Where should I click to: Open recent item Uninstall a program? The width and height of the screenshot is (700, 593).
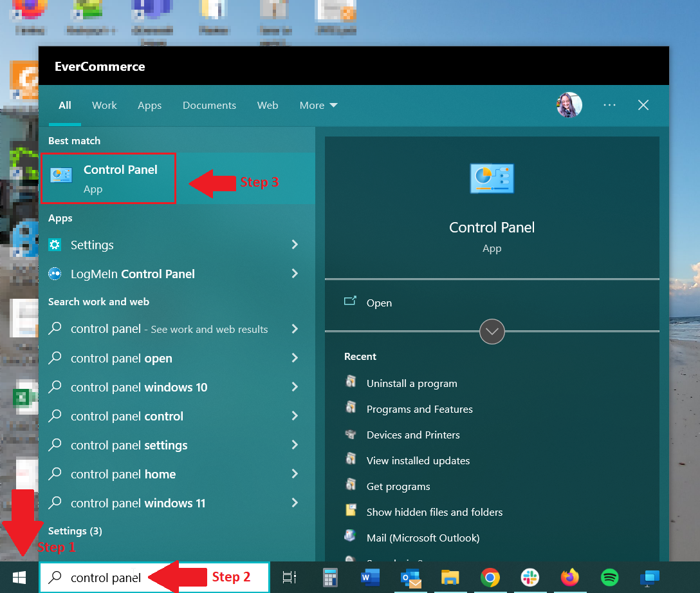click(412, 383)
